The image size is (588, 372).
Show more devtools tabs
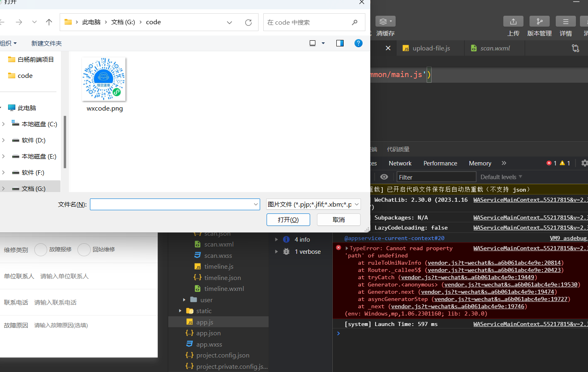pos(504,163)
